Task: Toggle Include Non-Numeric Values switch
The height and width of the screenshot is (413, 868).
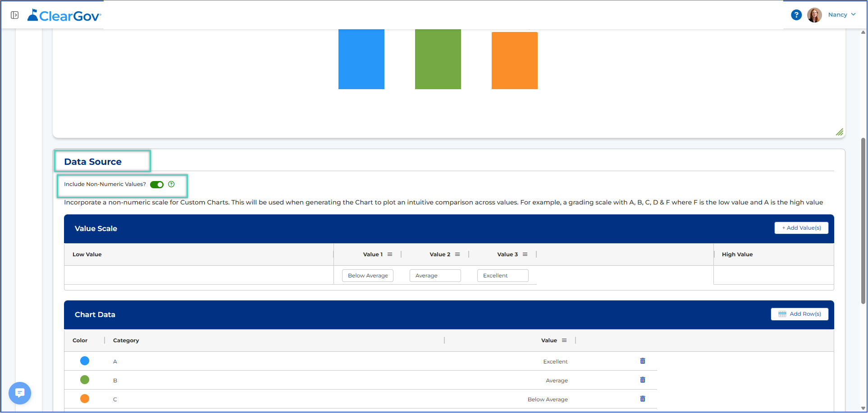Action: [157, 185]
